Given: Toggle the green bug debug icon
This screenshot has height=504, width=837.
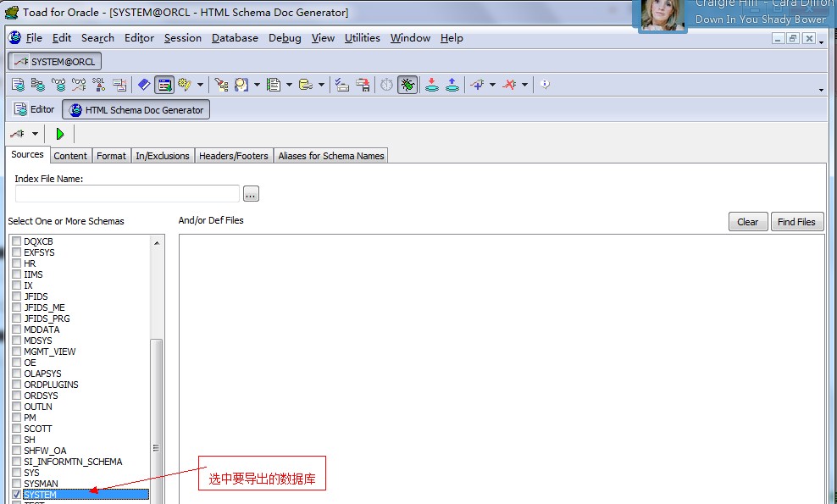Looking at the screenshot, I should 407,85.
